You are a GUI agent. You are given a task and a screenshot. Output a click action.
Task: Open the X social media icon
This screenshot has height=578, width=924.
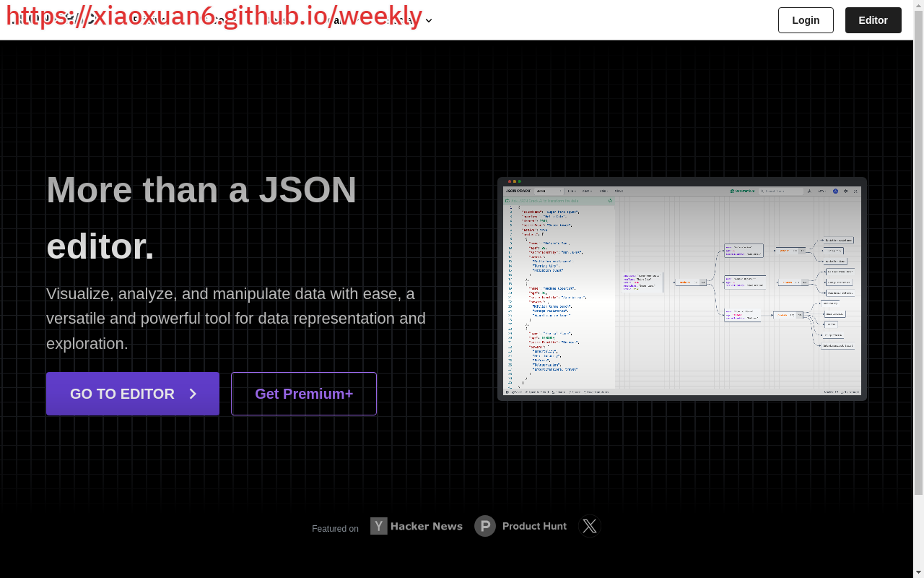click(x=590, y=526)
